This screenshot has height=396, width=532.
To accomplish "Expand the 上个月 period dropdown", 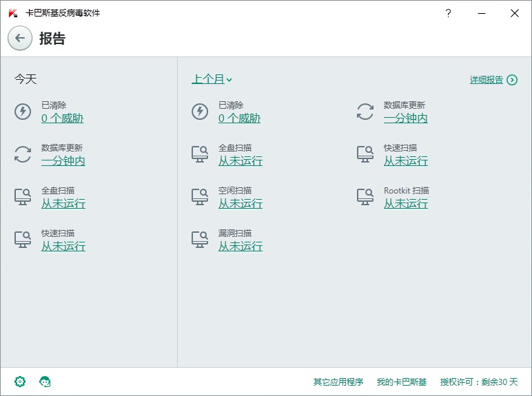I will (x=212, y=79).
